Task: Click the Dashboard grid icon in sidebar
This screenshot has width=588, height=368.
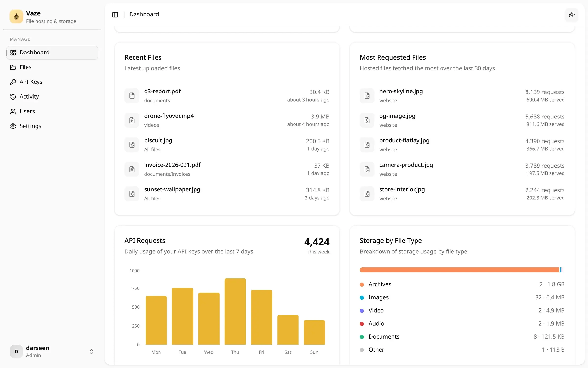Action: coord(13,53)
